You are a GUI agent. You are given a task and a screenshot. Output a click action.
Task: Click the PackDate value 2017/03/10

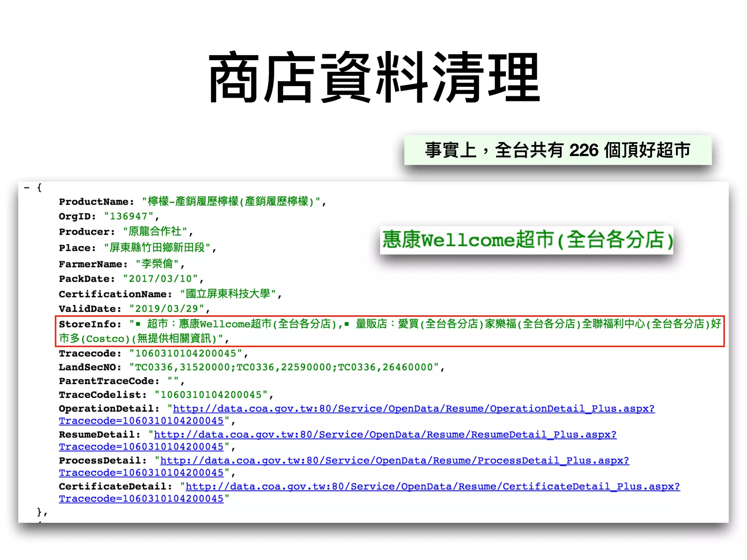[x=160, y=279]
